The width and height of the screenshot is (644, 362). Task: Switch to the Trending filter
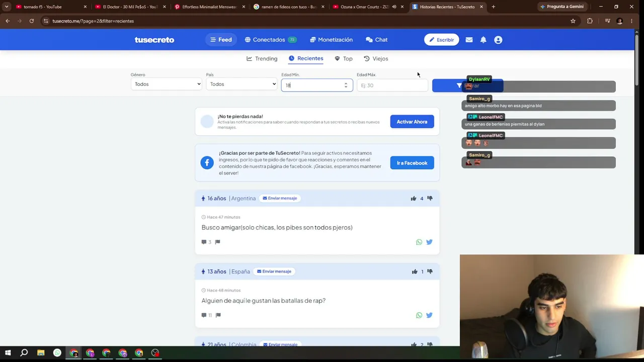[262, 59]
